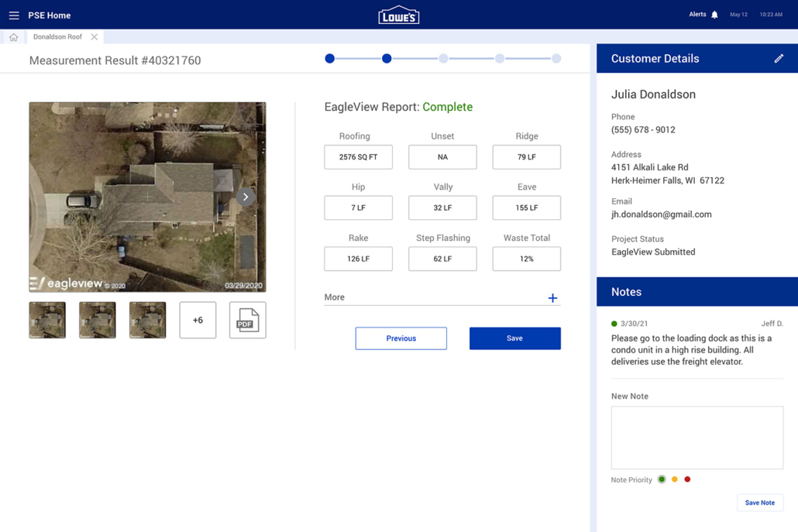Go to the home tab icon
This screenshot has height=532, width=798.
point(14,37)
